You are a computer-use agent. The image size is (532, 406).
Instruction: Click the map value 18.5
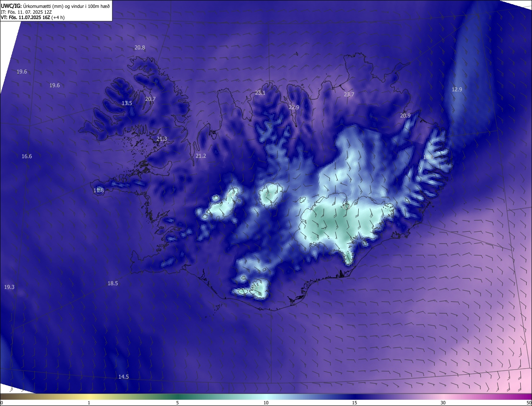click(x=113, y=284)
